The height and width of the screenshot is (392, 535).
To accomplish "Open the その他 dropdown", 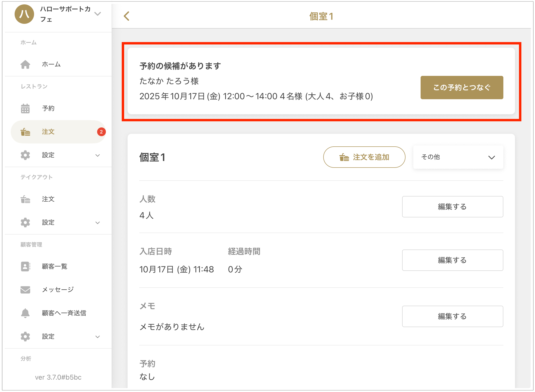I will (x=458, y=157).
